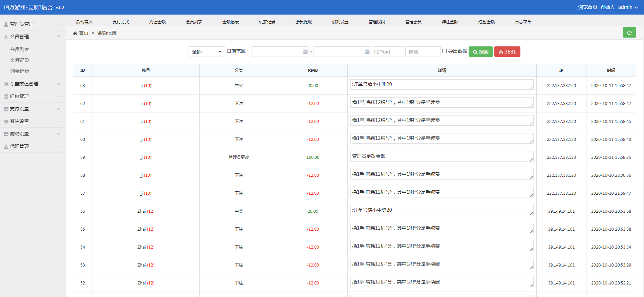Viewport: 644px width, 297px height.
Task: Click the green refresh icon button
Action: 629,33
